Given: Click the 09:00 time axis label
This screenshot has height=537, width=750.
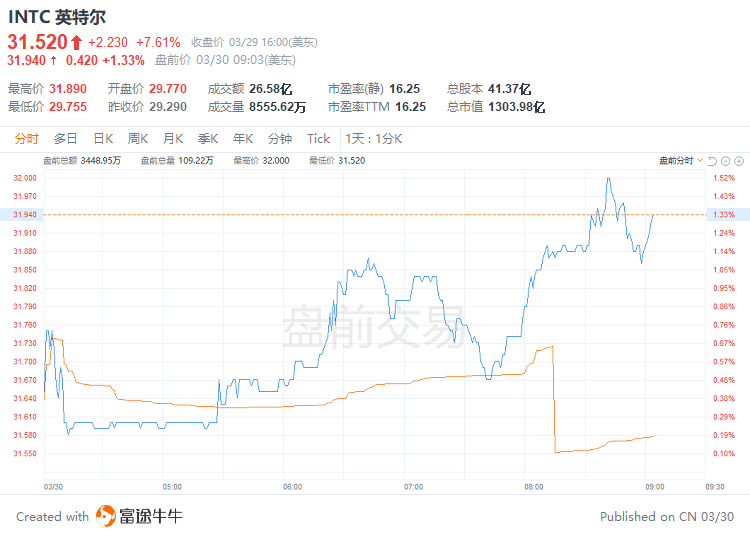Looking at the screenshot, I should 655,487.
